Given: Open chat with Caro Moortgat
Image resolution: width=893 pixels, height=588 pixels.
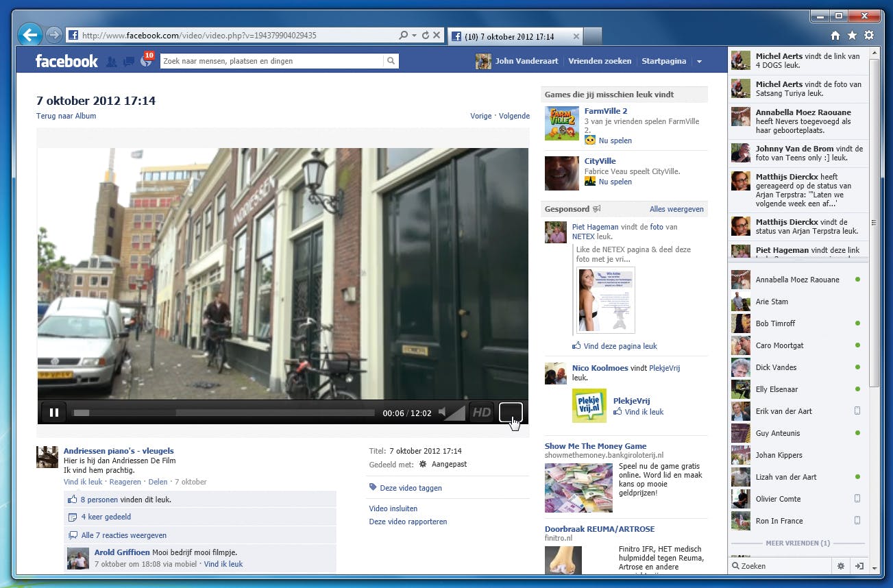Looking at the screenshot, I should [x=796, y=345].
